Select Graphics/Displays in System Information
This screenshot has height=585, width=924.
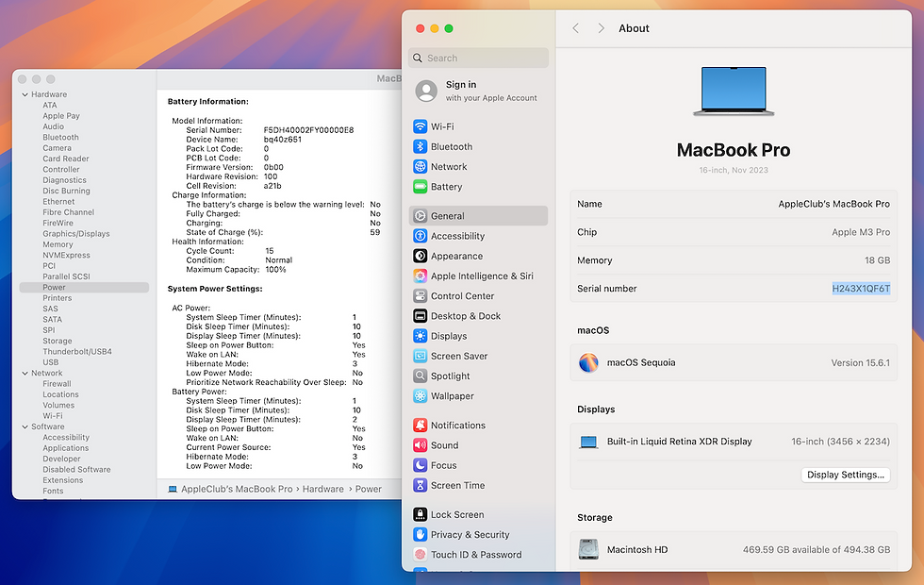[76, 234]
